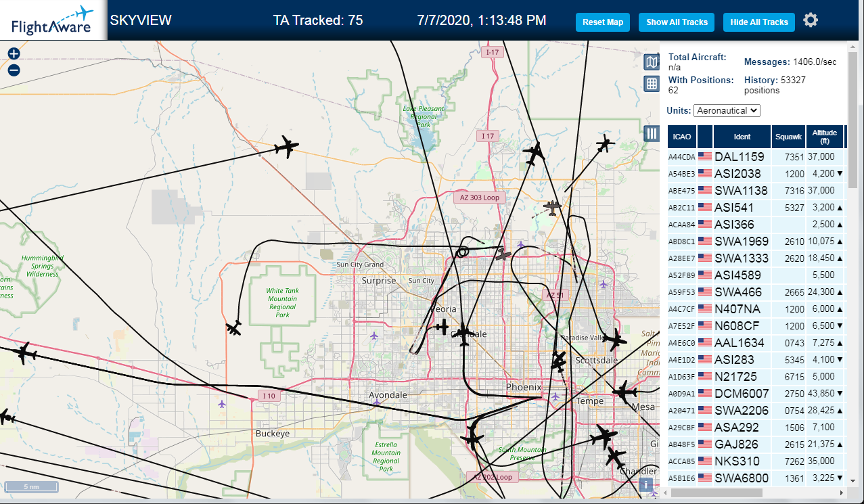
Task: Select aircraft heading west of Lake Pleasant
Action: pyautogui.click(x=287, y=146)
